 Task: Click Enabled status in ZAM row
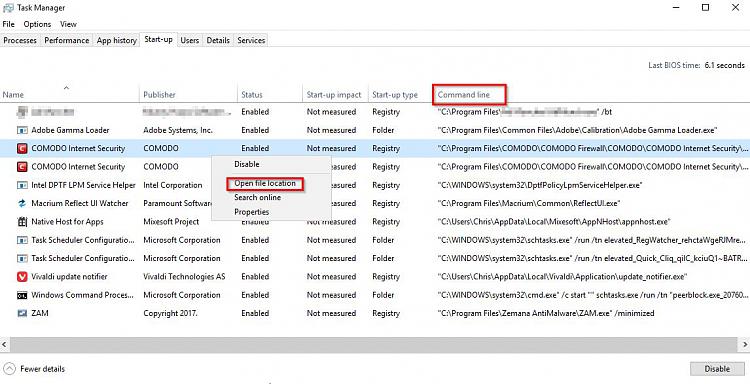[255, 313]
